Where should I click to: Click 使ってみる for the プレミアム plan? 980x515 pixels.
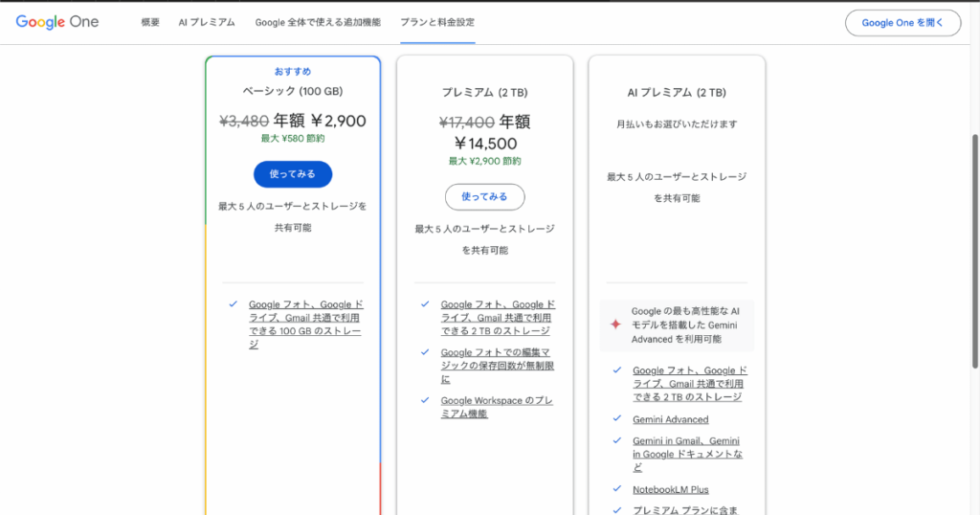pyautogui.click(x=485, y=197)
